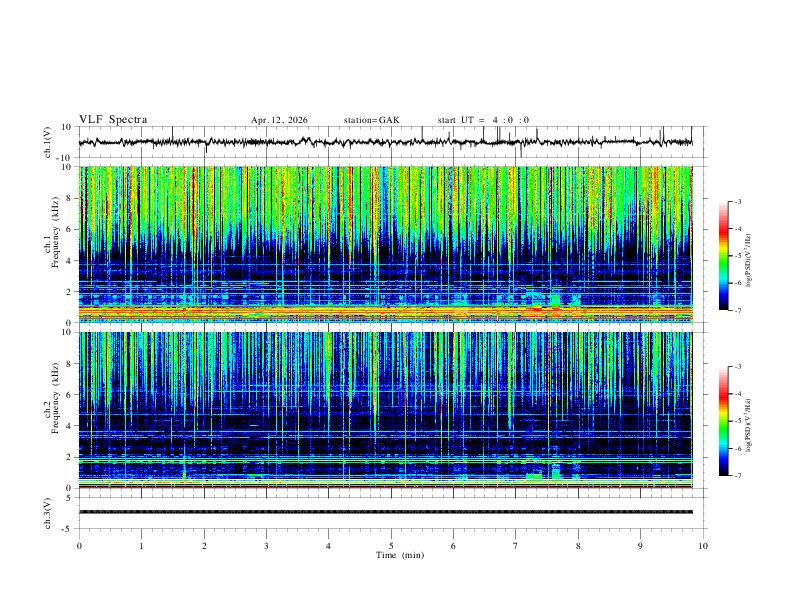The height and width of the screenshot is (612, 792).
Task: Click the "ch.1(V)" waveform axis label
Action: 48,142
